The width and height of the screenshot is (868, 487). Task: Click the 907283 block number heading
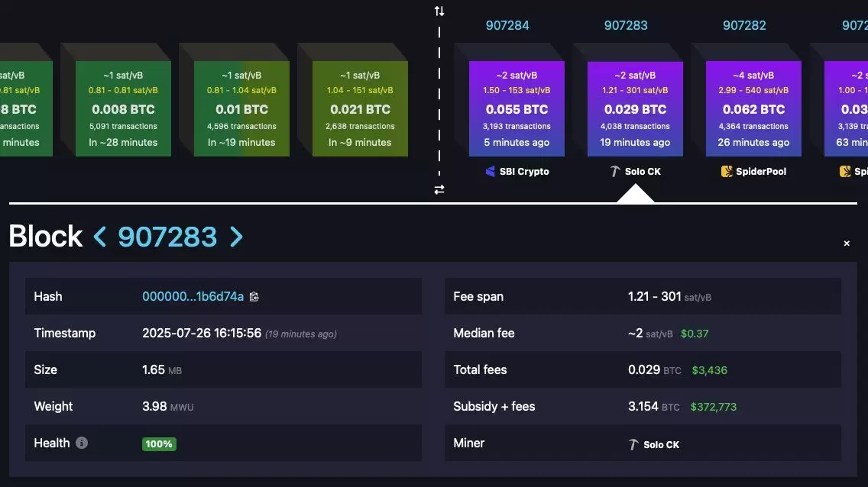[x=167, y=237]
